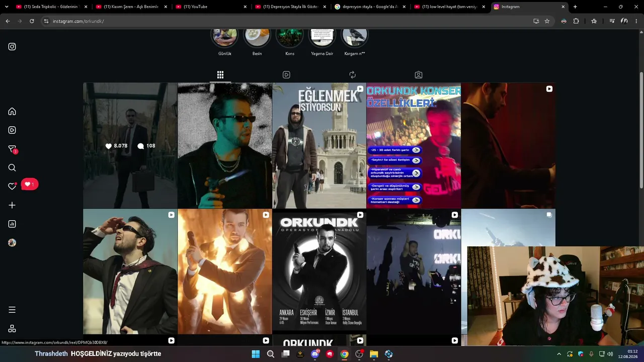This screenshot has height=362, width=644.
Task: Go to Instagram Home feed
Action: tap(12, 112)
